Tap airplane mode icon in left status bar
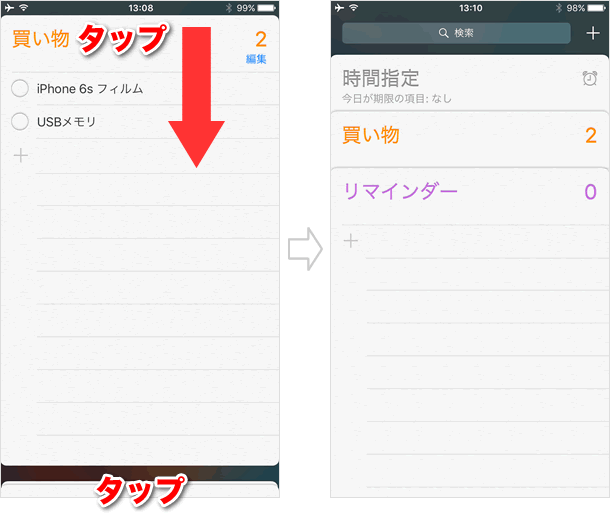This screenshot has width=610, height=513. [x=9, y=7]
